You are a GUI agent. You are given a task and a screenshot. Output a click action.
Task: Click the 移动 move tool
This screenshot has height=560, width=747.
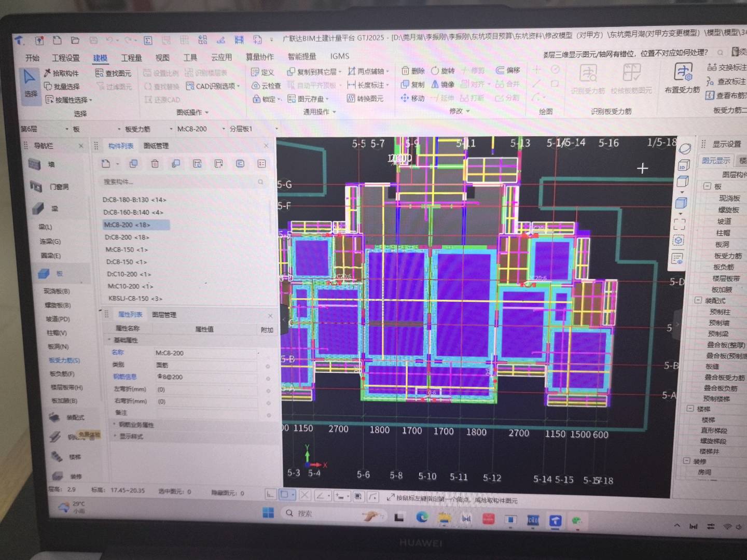click(413, 97)
